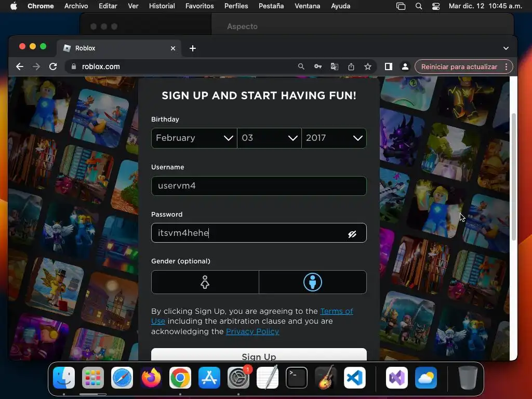Image resolution: width=532 pixels, height=399 pixels.
Task: Click the search magnifier in address bar
Action: pyautogui.click(x=301, y=66)
